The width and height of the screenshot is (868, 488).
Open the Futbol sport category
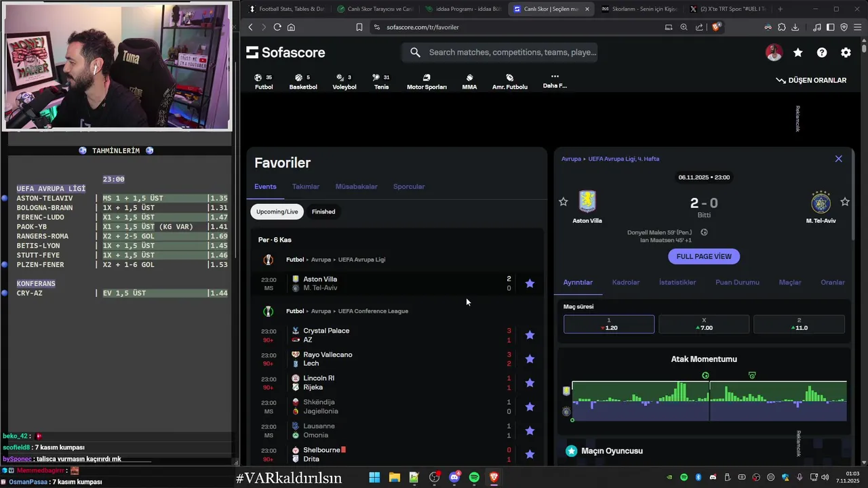click(x=264, y=82)
